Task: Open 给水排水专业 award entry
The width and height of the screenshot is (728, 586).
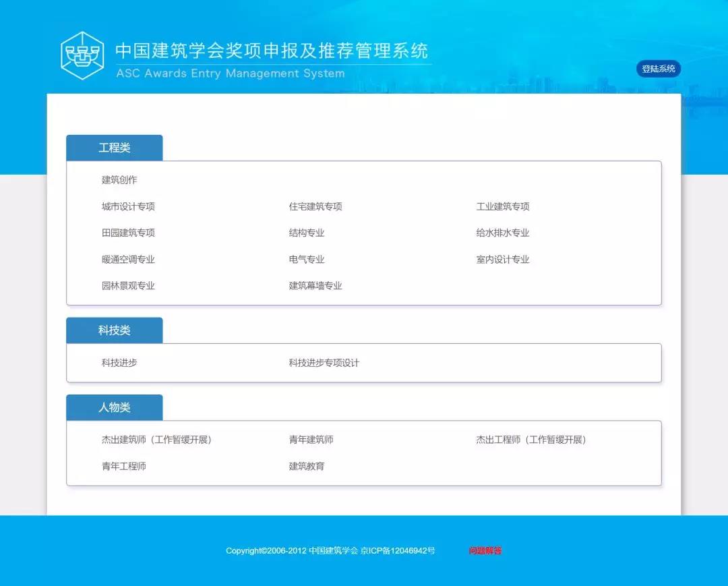Action: pyautogui.click(x=503, y=233)
